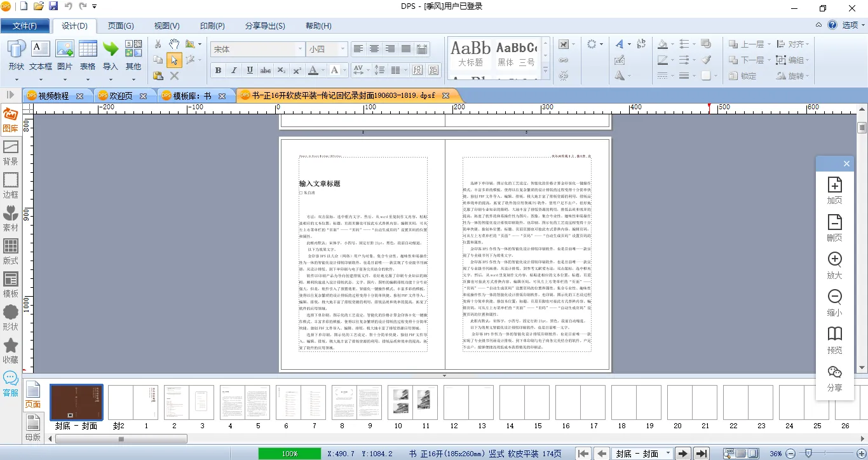Image resolution: width=868 pixels, height=460 pixels.
Task: Click 放大 zoom in icon
Action: [834, 265]
